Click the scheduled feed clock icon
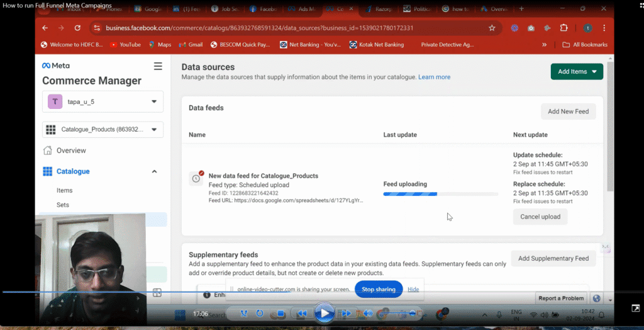Viewport: 644px width, 330px height. 196,178
